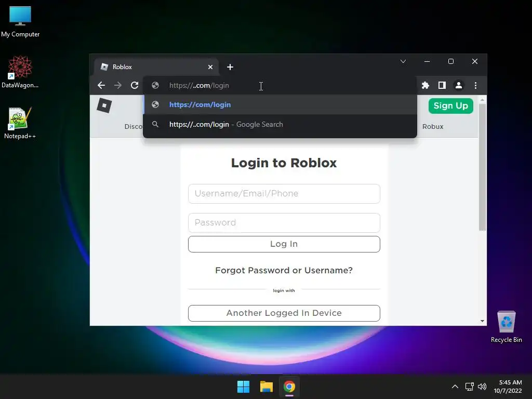The width and height of the screenshot is (532, 399).
Task: Open File Explorer from taskbar
Action: pos(267,387)
